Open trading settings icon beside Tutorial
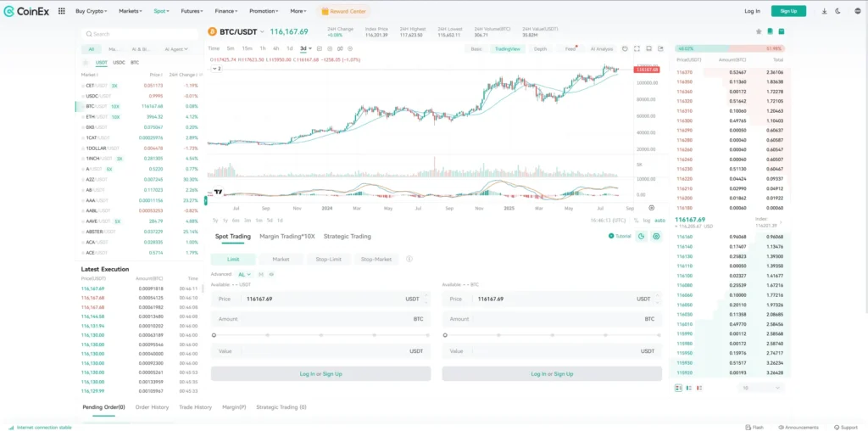This screenshot has width=868, height=431. click(x=657, y=236)
